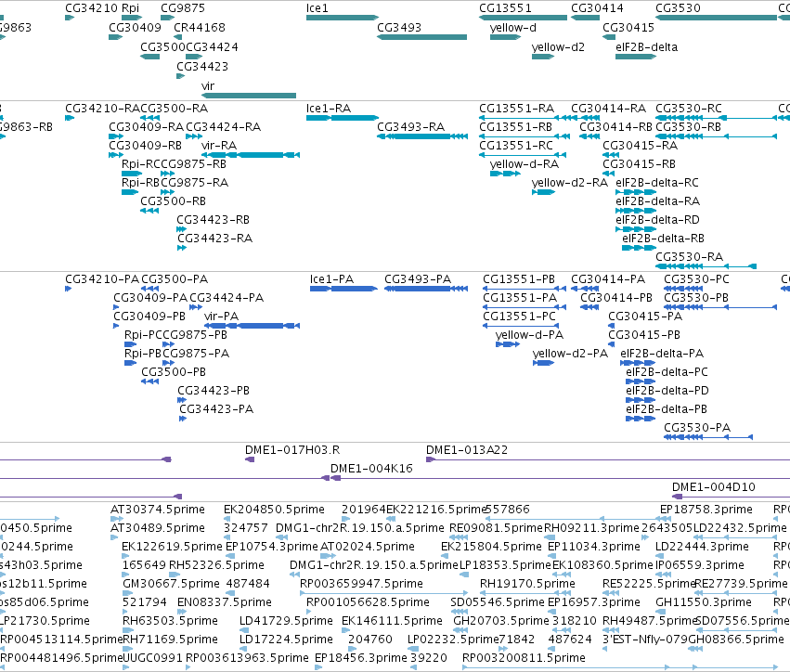
Task: Click the yellow-d2-RA transcript label
Action: point(570,183)
